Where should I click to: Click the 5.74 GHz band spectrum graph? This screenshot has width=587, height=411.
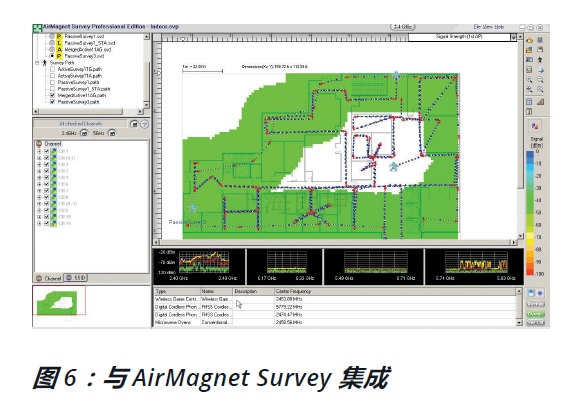point(476,262)
